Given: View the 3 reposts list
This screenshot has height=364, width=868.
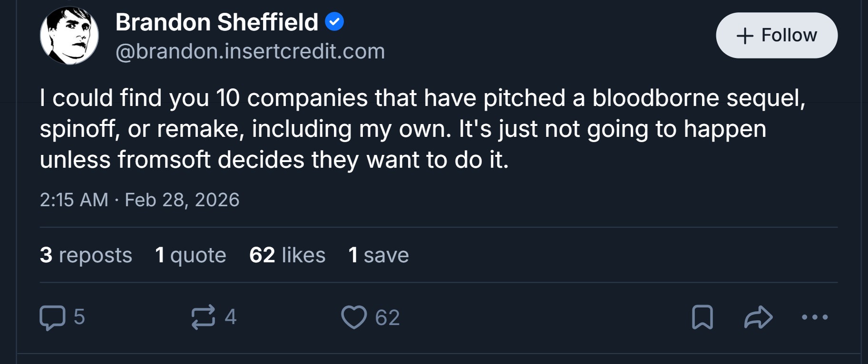Looking at the screenshot, I should point(86,255).
